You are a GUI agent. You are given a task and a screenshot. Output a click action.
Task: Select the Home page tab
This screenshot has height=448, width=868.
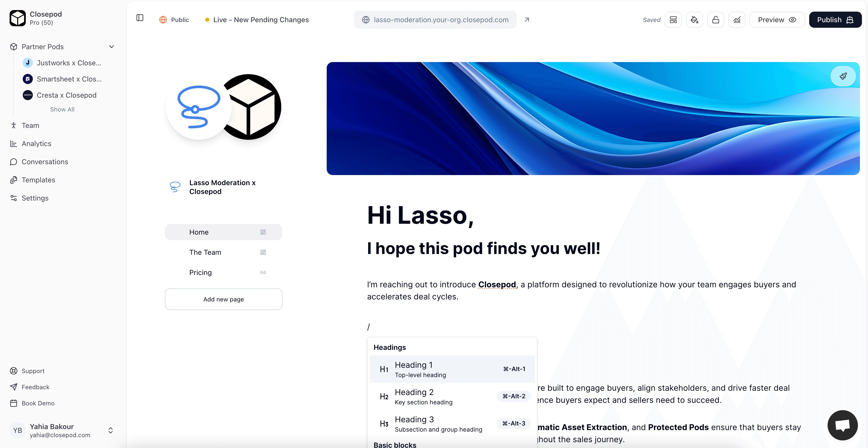(223, 232)
